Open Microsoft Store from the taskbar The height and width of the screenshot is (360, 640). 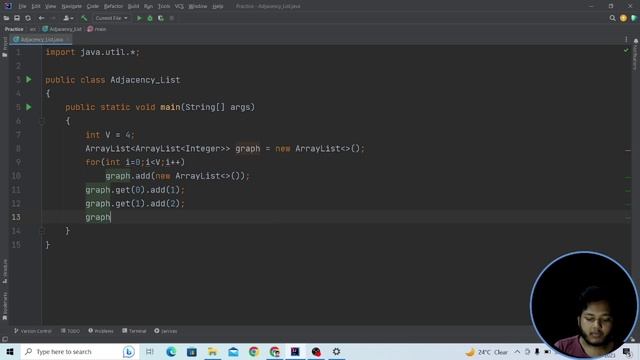pyautogui.click(x=191, y=351)
